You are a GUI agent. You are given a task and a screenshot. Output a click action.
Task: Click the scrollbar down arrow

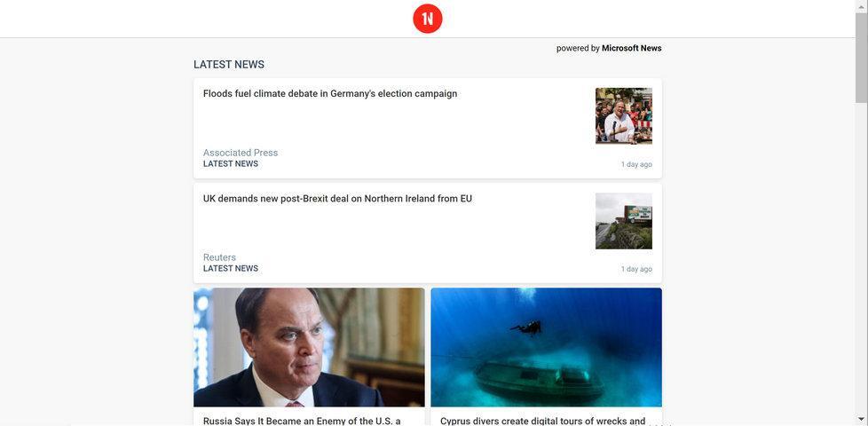coord(862,420)
